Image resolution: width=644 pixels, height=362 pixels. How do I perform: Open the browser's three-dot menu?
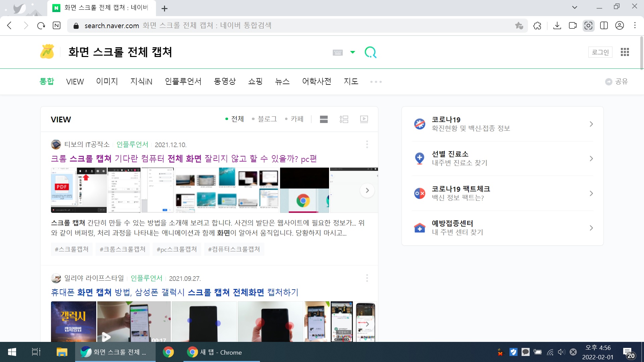[635, 25]
